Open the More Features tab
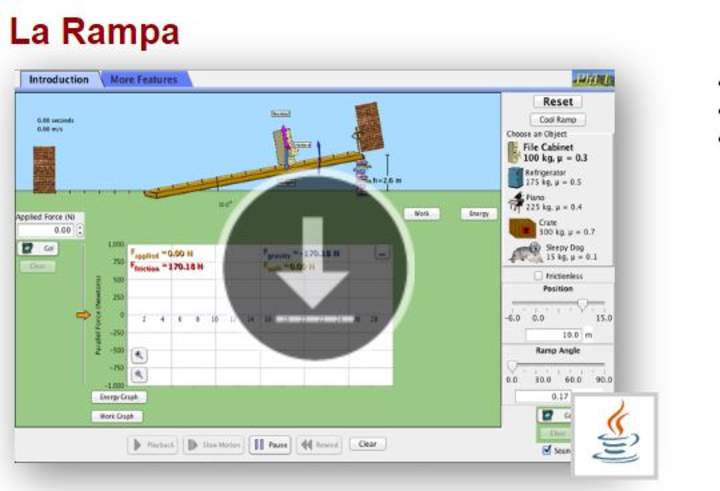720x491 pixels. (143, 80)
